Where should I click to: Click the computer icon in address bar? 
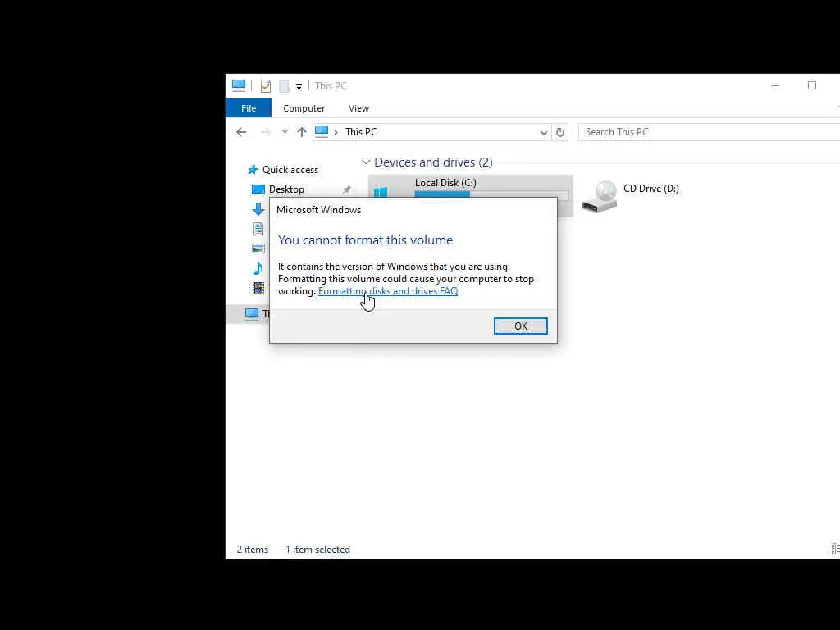pos(322,131)
